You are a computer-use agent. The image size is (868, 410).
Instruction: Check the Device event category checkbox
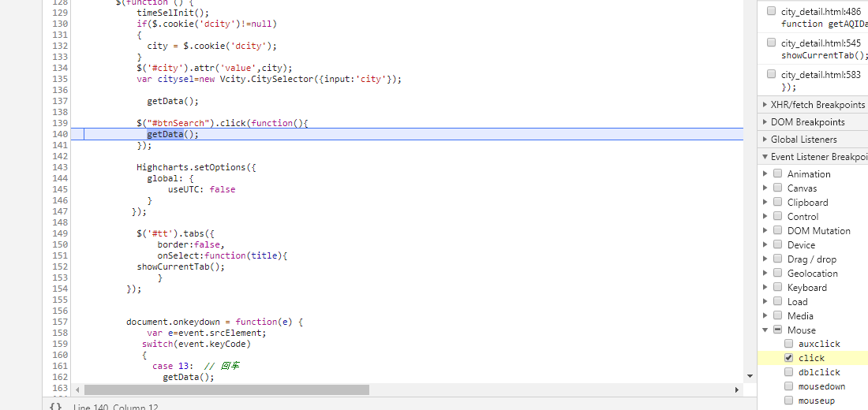tap(777, 244)
